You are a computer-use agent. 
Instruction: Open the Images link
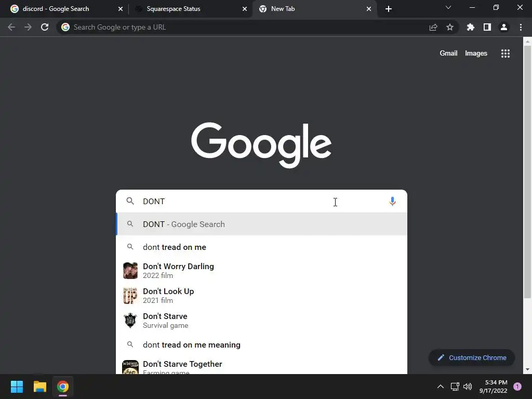(x=476, y=54)
